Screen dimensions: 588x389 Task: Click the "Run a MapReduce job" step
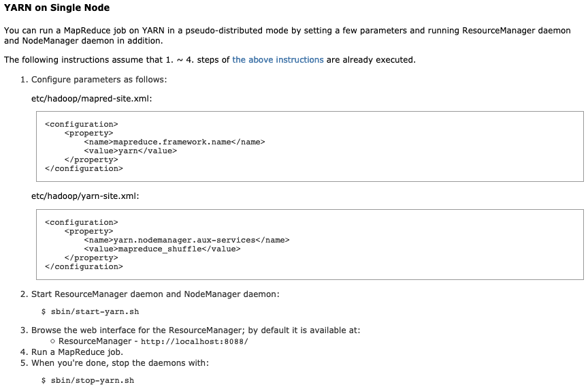click(x=77, y=352)
